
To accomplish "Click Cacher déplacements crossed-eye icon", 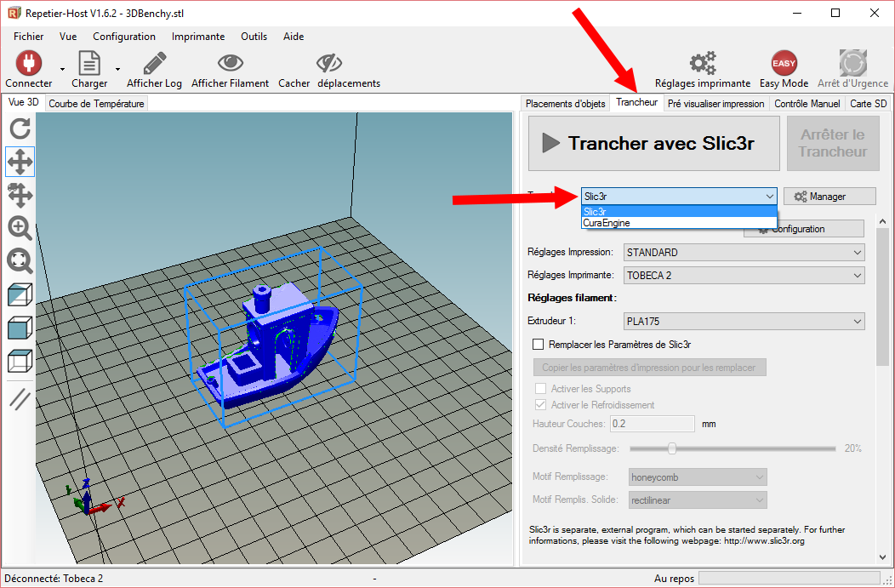I will tap(328, 63).
